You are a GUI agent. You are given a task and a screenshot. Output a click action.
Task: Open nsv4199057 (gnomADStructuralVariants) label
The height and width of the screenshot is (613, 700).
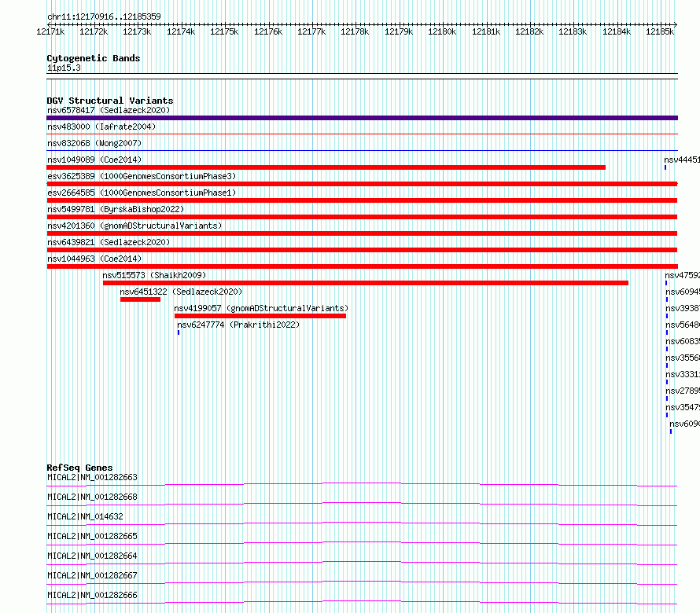(261, 308)
